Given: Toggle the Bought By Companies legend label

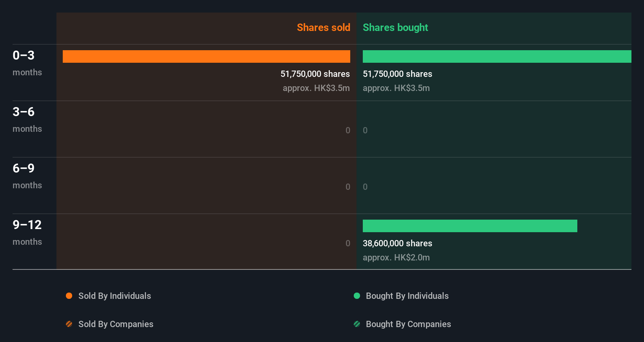Looking at the screenshot, I should 408,324.
